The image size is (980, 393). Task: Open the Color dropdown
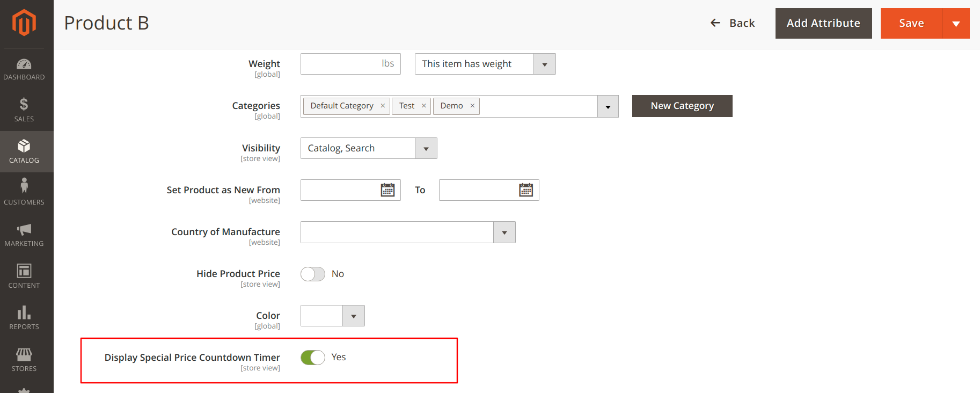coord(353,316)
